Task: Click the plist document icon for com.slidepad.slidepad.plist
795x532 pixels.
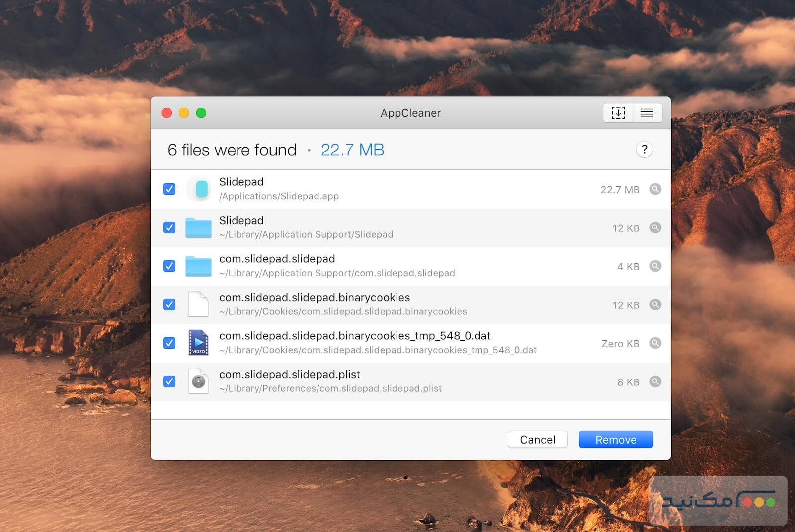Action: (199, 381)
